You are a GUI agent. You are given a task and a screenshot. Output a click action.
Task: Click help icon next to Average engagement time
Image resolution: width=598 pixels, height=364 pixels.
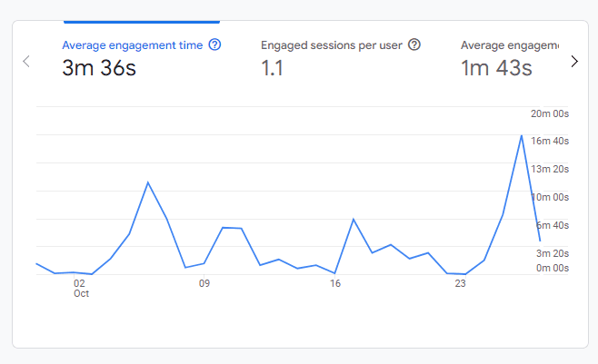(x=214, y=44)
